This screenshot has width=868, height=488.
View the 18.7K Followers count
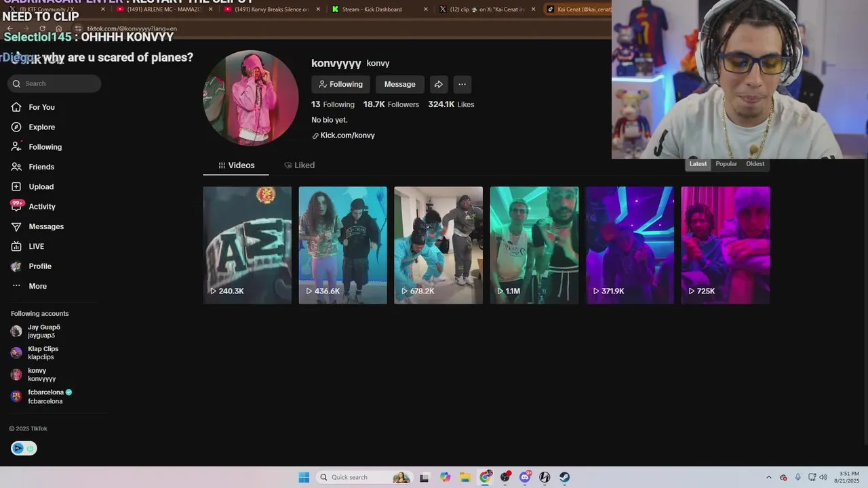pyautogui.click(x=391, y=104)
